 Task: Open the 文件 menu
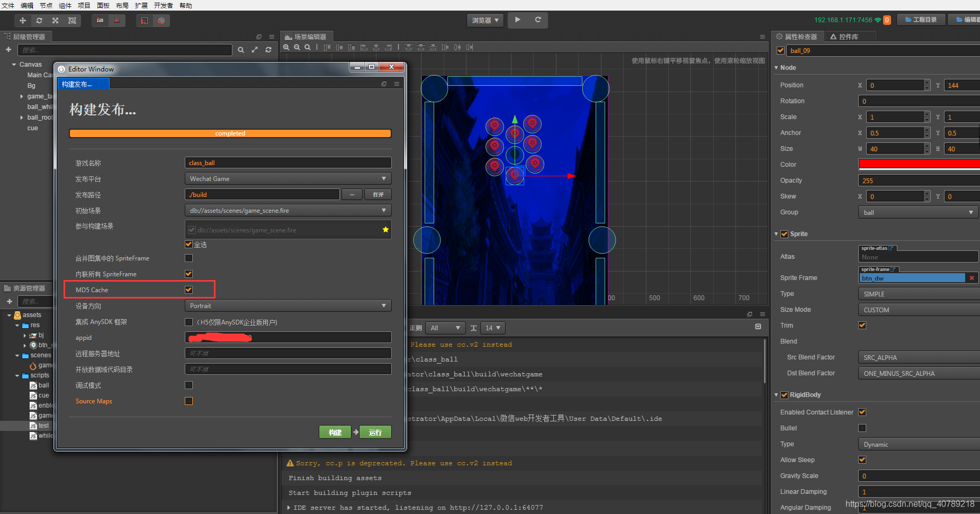coord(8,5)
